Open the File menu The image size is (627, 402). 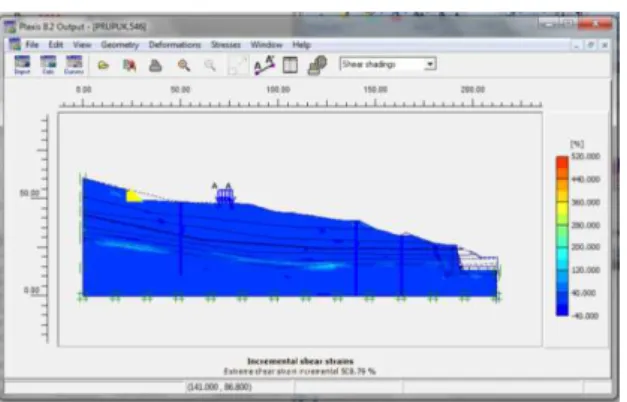tap(32, 45)
